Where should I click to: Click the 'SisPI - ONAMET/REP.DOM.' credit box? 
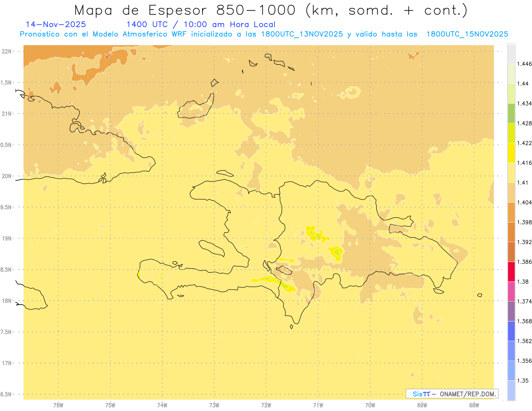(x=452, y=394)
